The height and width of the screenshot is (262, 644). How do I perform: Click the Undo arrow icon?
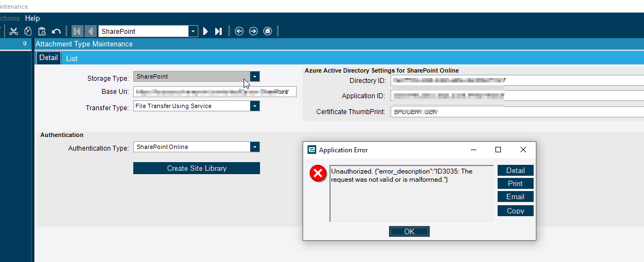[x=56, y=31]
